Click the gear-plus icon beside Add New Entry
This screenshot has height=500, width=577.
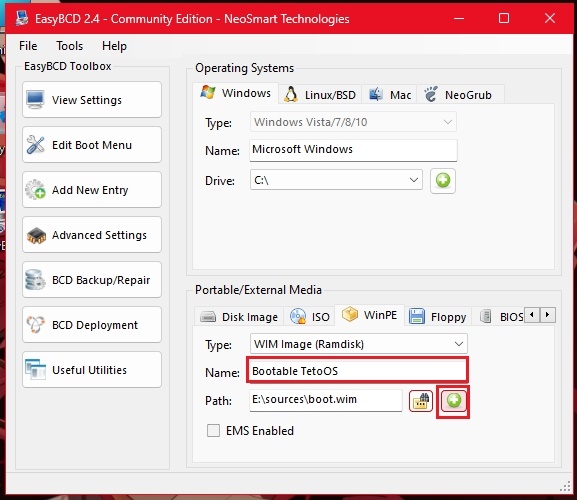coord(35,190)
